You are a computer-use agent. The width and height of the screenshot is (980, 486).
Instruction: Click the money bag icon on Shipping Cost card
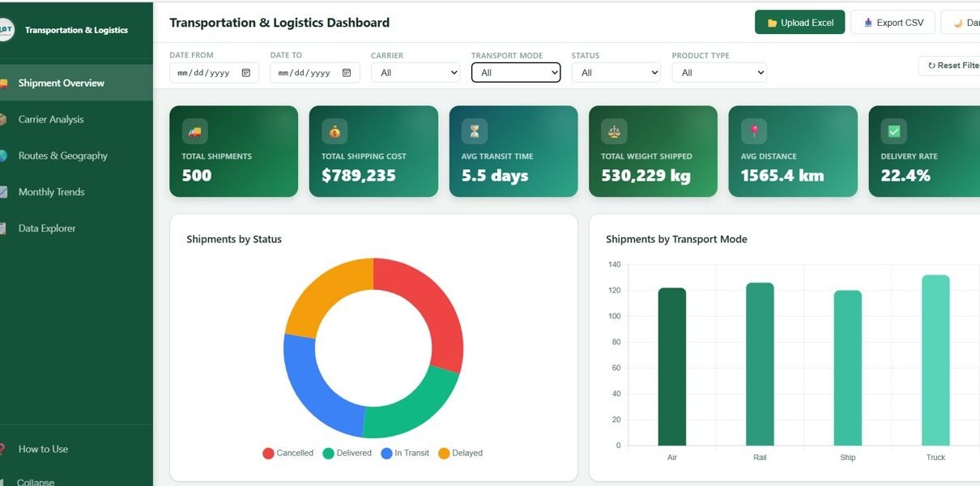click(334, 131)
